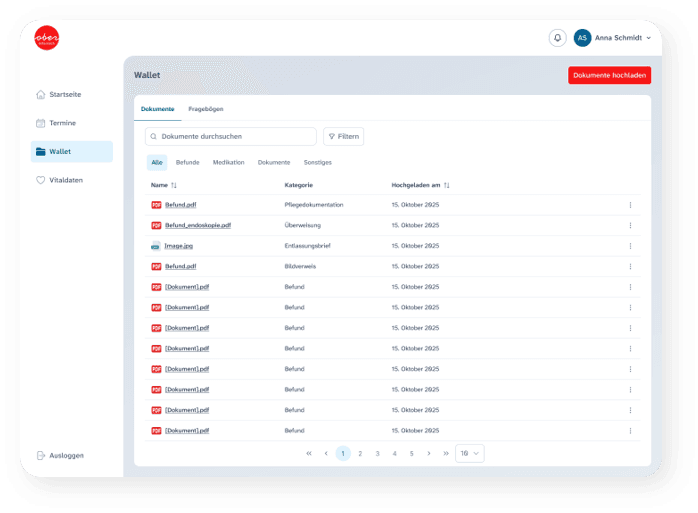
Task: Click Ausloggen to log out
Action: point(60,455)
